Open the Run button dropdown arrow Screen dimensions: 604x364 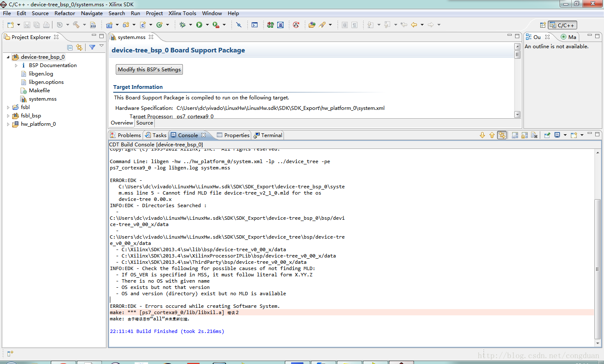[207, 25]
